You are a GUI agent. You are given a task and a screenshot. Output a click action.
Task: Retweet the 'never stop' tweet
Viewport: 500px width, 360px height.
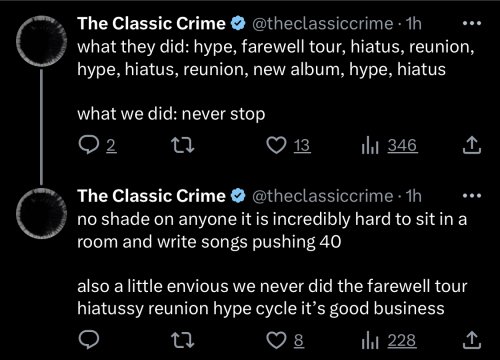[x=182, y=146]
